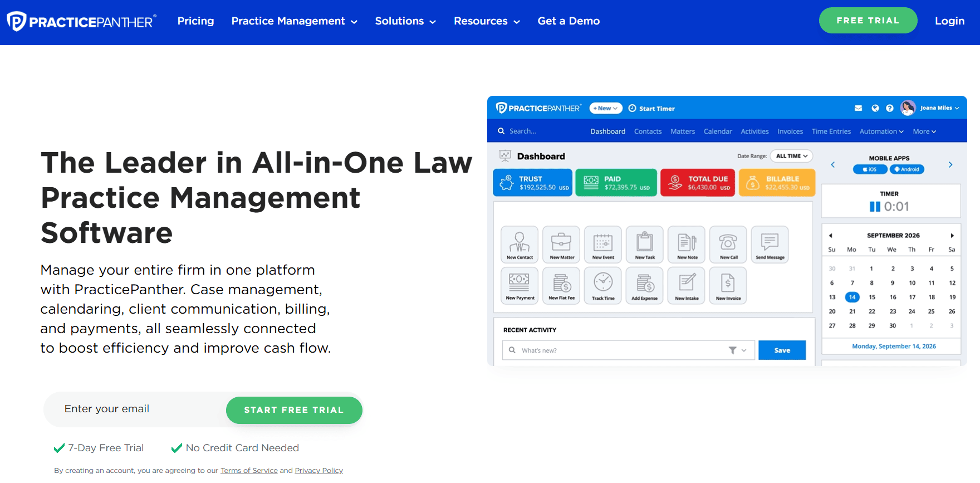The image size is (980, 483).
Task: Open the Add Expense icon
Action: [x=645, y=285]
